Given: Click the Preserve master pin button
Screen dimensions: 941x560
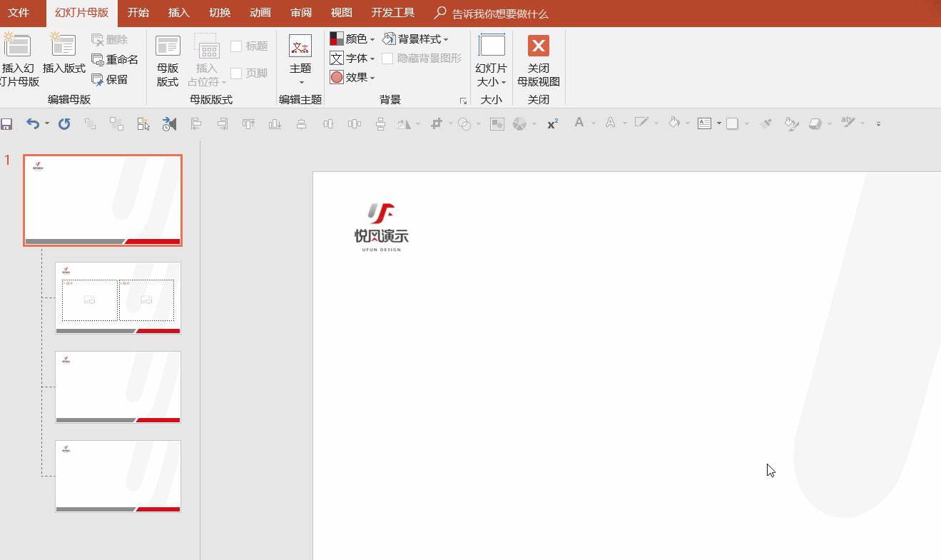Looking at the screenshot, I should (x=110, y=80).
